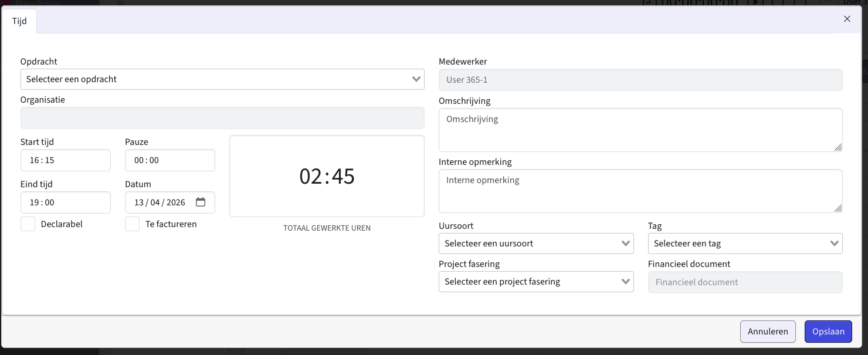Focus the Interne opmerking text area

640,191
